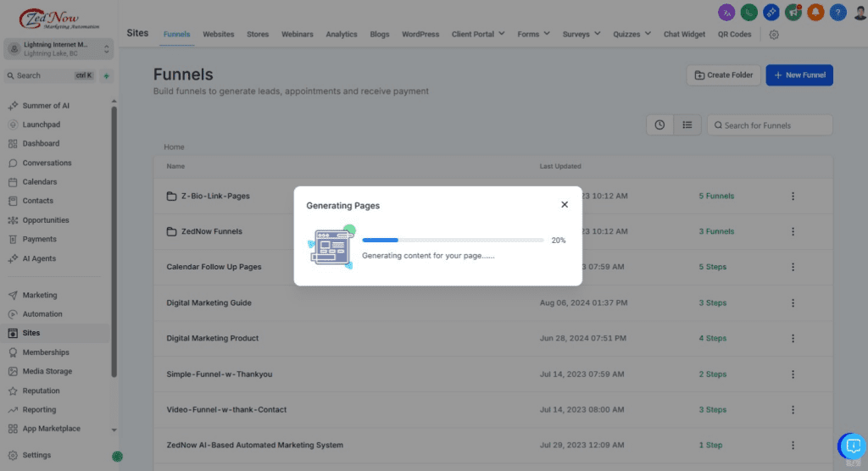
Task: Expand the Surveys dropdown
Action: click(x=581, y=35)
